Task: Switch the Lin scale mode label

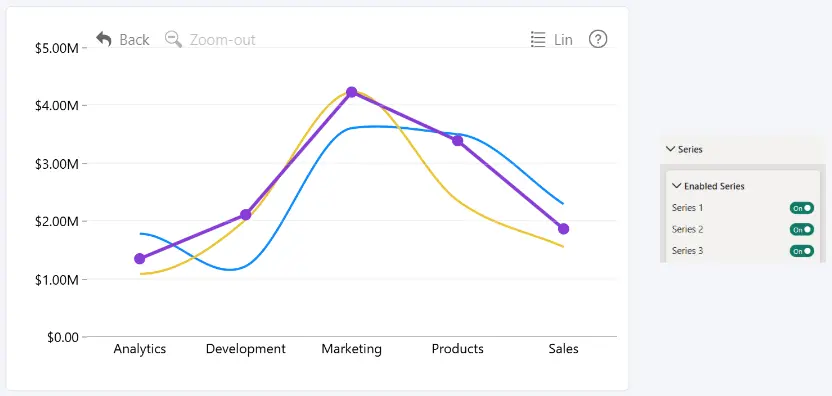Action: coord(563,40)
